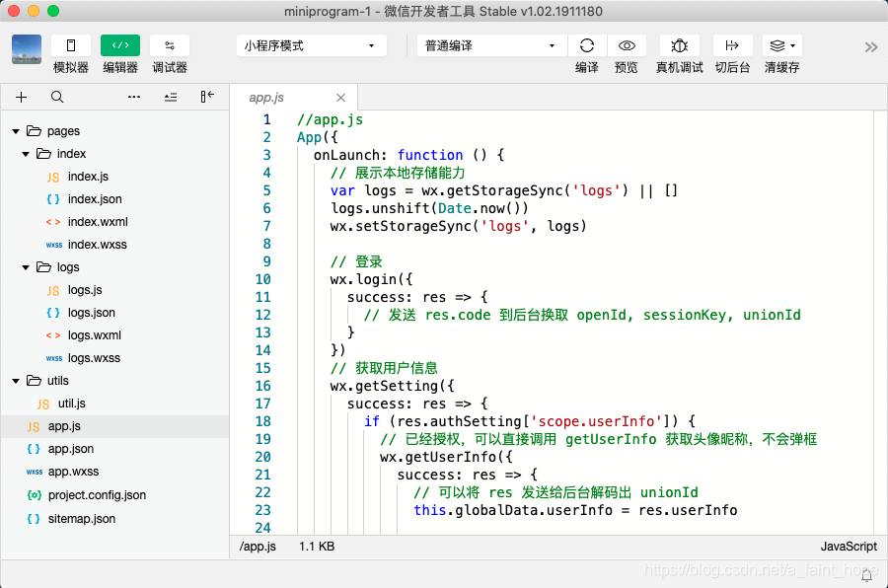Open the file tree more options (···) icon
Screen dimensions: 888x588
(134, 97)
